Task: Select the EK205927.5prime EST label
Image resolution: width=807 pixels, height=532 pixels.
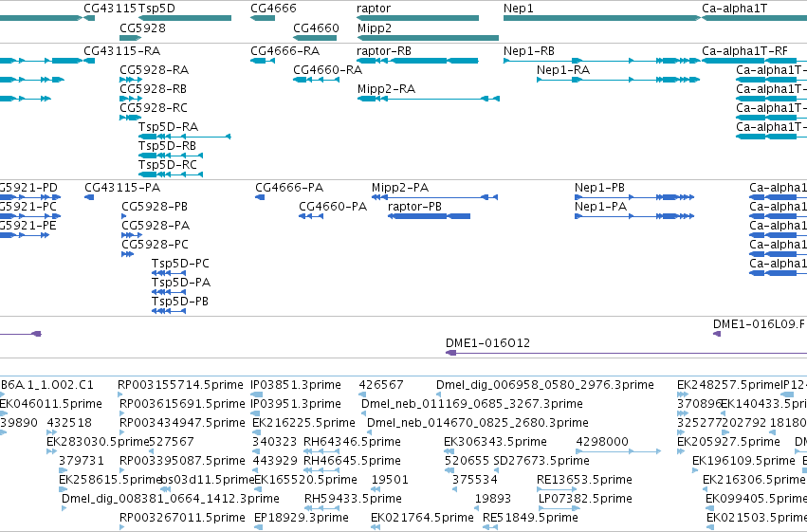Action: point(728,442)
